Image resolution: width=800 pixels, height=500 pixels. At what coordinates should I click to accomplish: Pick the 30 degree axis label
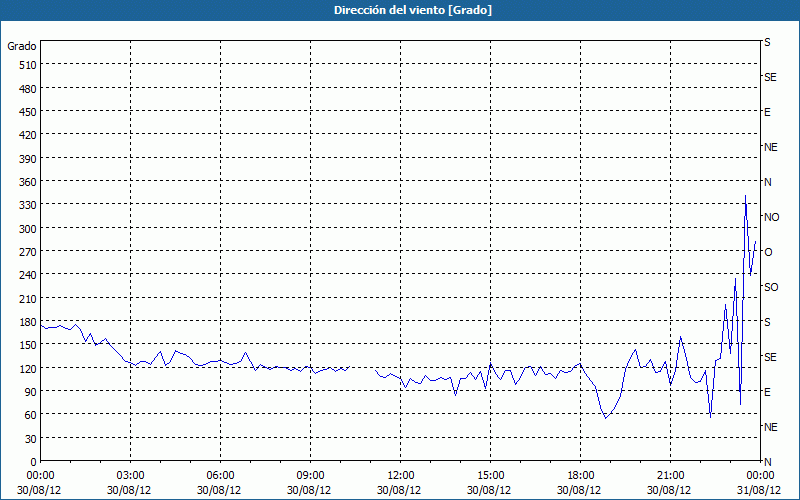tap(31, 439)
